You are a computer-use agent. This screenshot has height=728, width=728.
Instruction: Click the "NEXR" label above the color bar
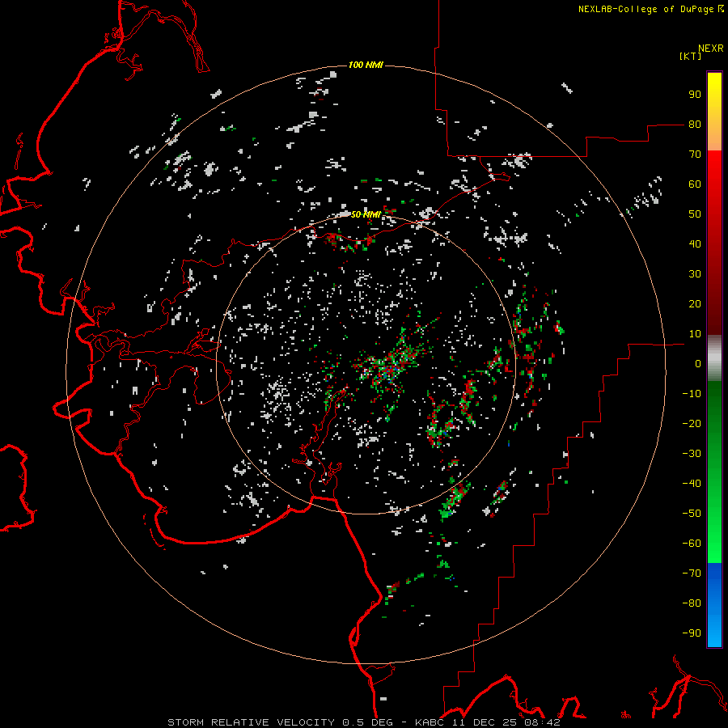(x=711, y=49)
